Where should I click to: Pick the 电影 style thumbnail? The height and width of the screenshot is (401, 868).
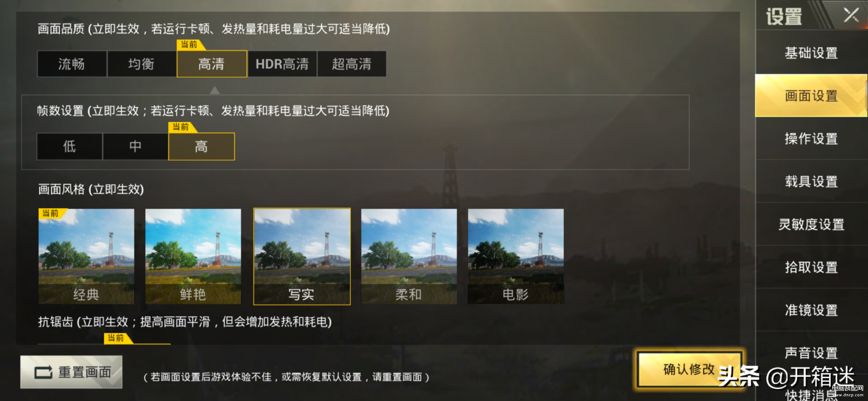point(516,256)
